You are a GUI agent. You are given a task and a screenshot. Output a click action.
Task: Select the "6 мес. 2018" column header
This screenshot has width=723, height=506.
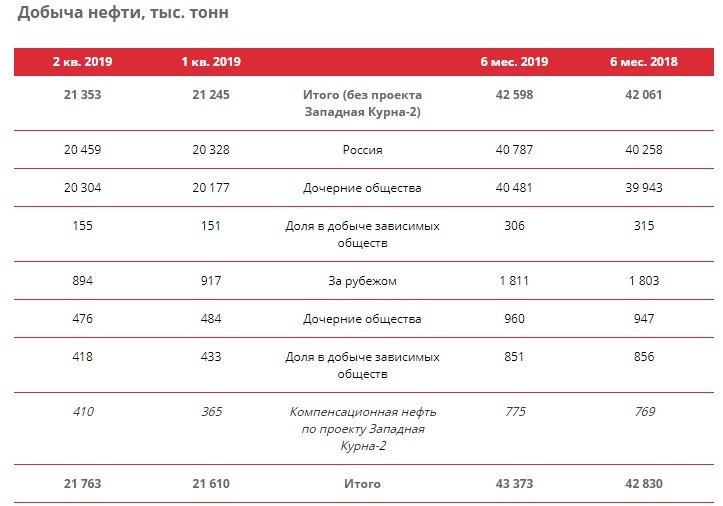pos(644,62)
